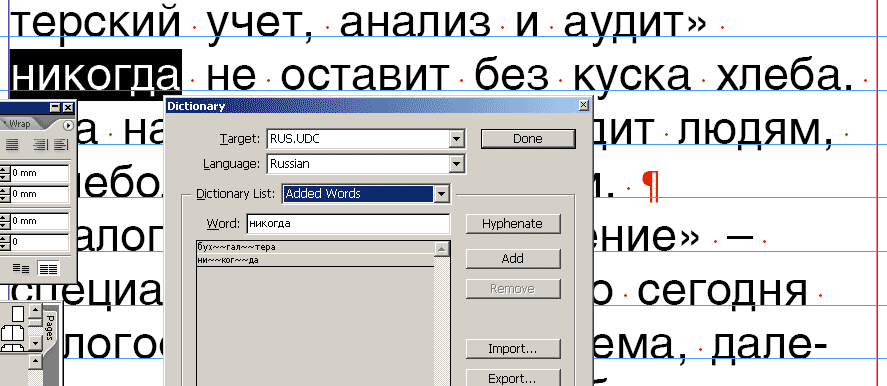887x386 pixels.
Task: Click the Remove button
Action: 513,289
